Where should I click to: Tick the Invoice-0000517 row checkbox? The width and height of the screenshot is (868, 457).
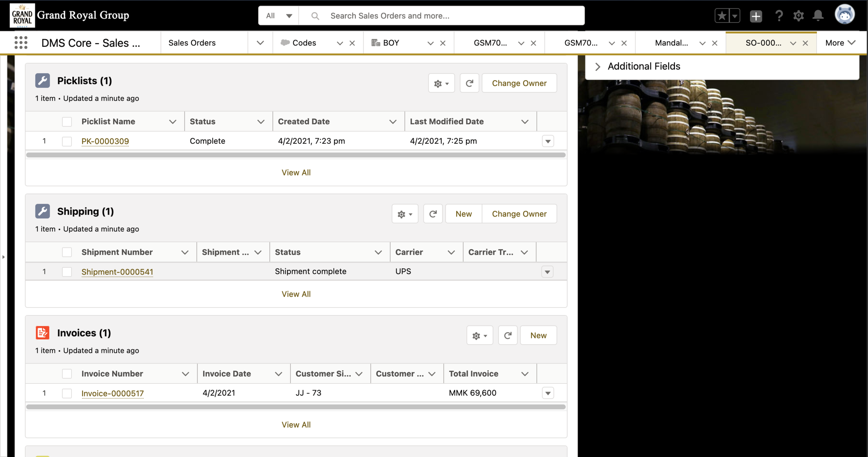coord(67,393)
